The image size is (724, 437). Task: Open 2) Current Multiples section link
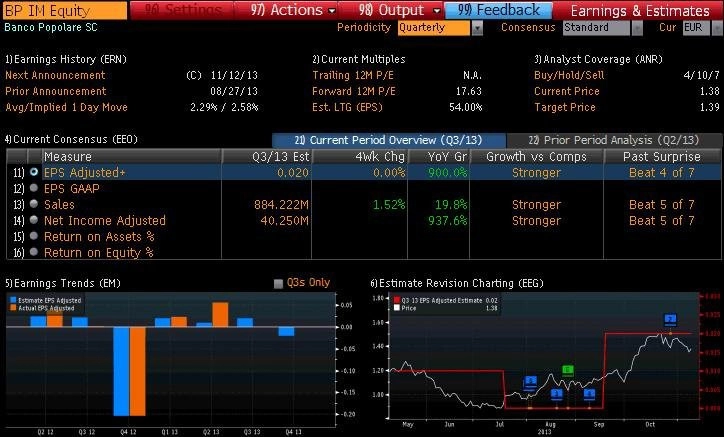[x=359, y=59]
